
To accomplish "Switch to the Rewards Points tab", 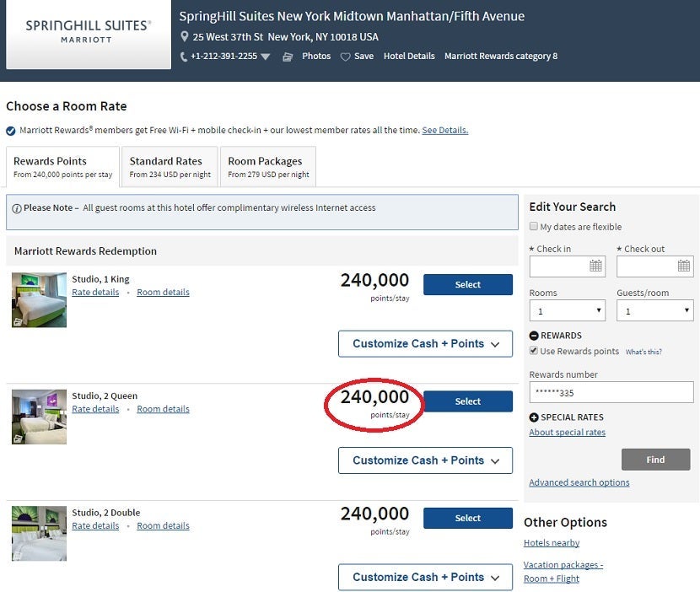I will point(63,166).
